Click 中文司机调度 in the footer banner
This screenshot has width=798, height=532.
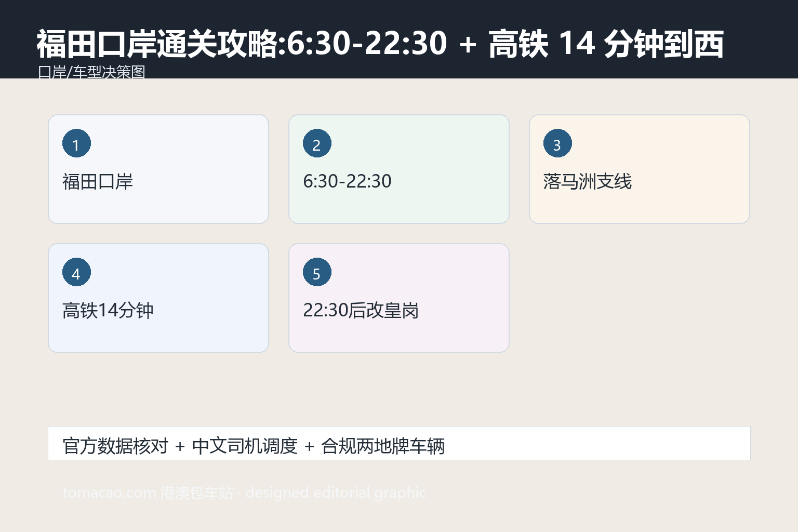(245, 446)
